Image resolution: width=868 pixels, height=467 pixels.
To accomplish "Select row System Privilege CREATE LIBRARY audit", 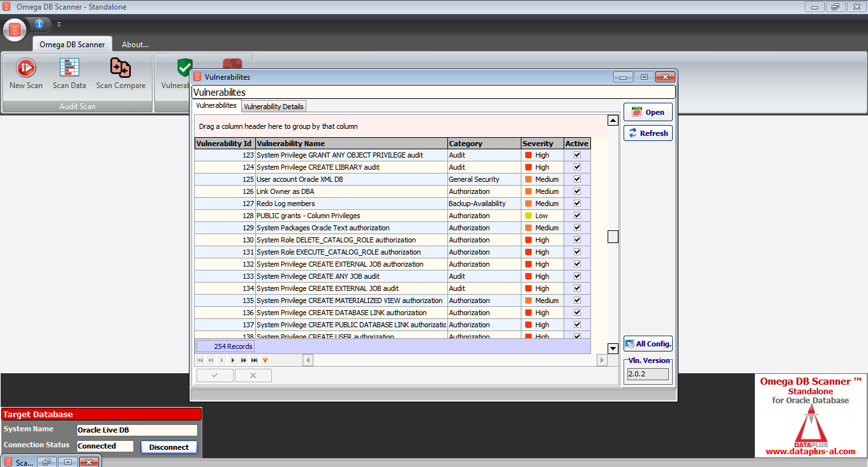I will point(392,167).
